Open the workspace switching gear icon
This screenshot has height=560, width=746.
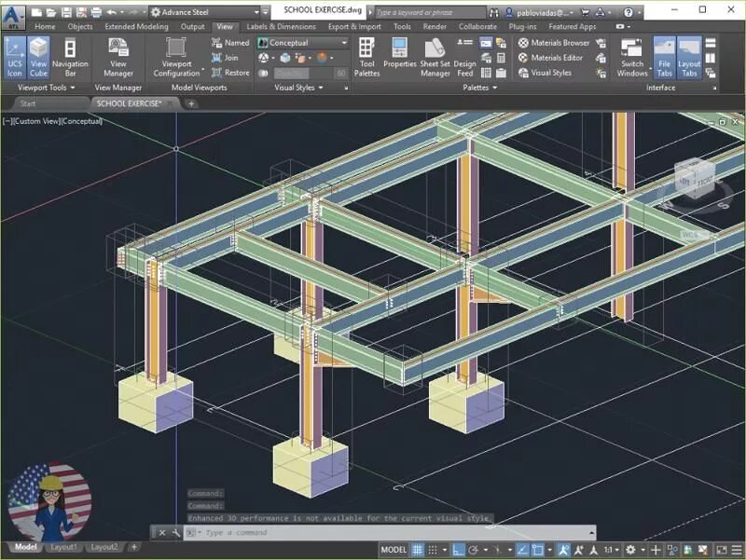coord(631,550)
